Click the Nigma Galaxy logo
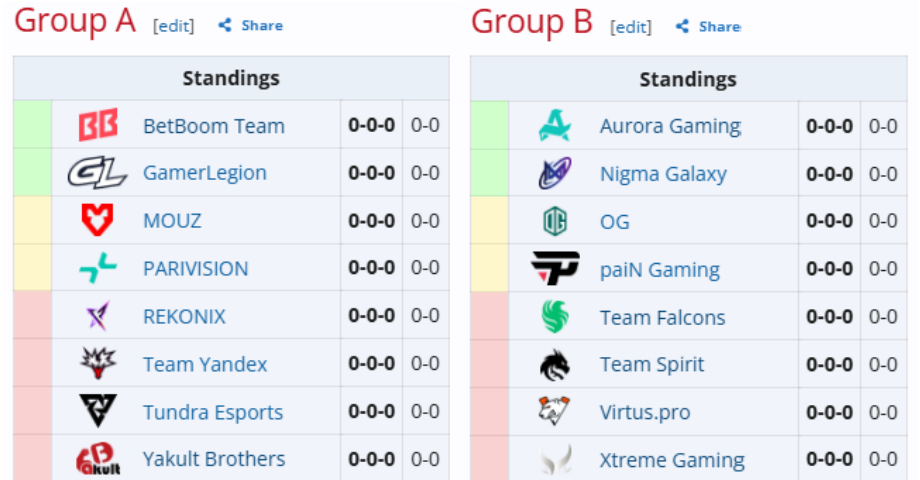 pyautogui.click(x=555, y=173)
